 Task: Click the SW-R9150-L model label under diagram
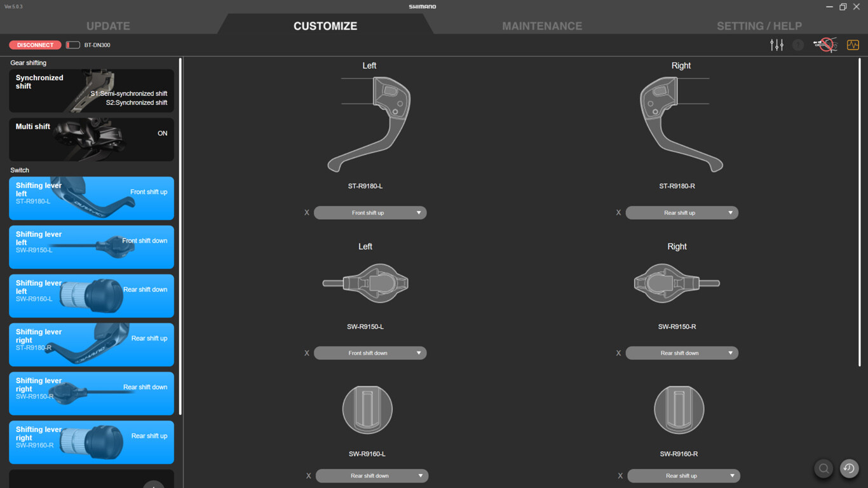pyautogui.click(x=365, y=327)
